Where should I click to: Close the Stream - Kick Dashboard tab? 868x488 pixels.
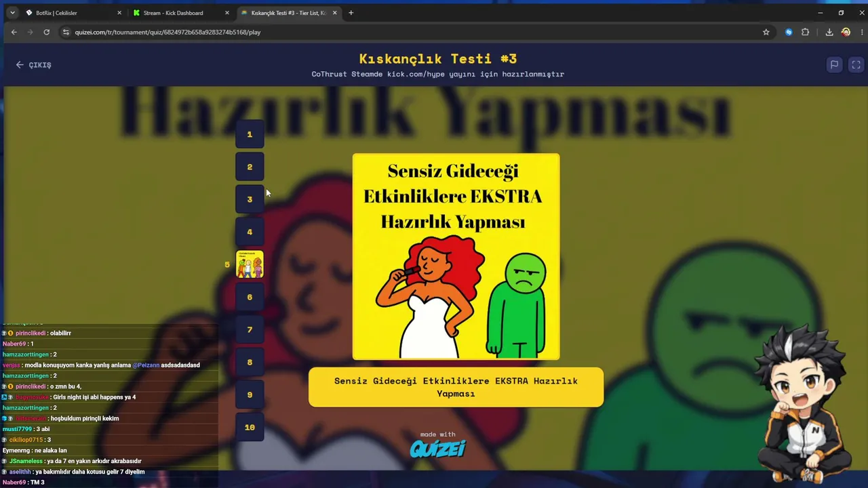click(226, 13)
